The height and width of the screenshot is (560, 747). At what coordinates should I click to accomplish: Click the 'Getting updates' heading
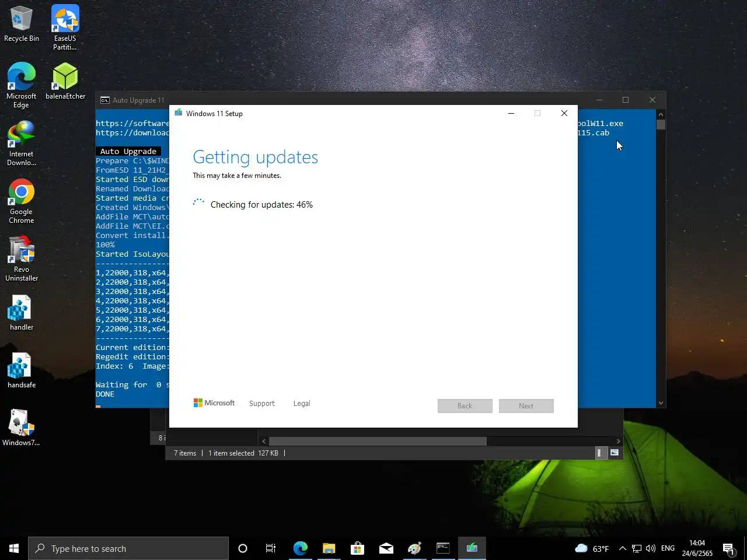coord(256,157)
